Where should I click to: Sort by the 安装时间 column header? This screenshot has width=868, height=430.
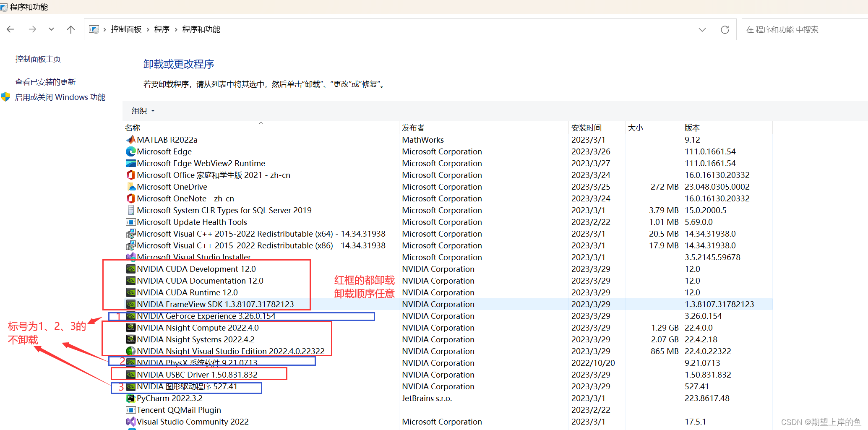point(597,128)
